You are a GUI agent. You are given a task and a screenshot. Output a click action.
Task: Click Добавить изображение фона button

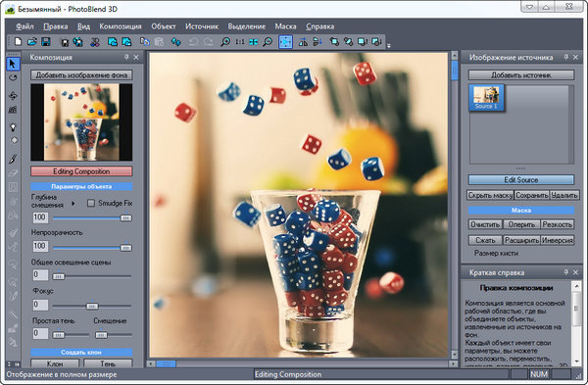coord(81,75)
